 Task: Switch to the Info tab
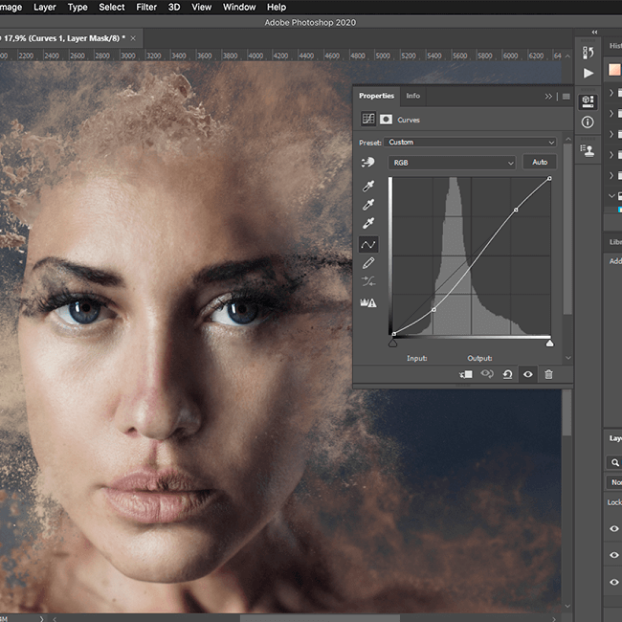point(413,96)
